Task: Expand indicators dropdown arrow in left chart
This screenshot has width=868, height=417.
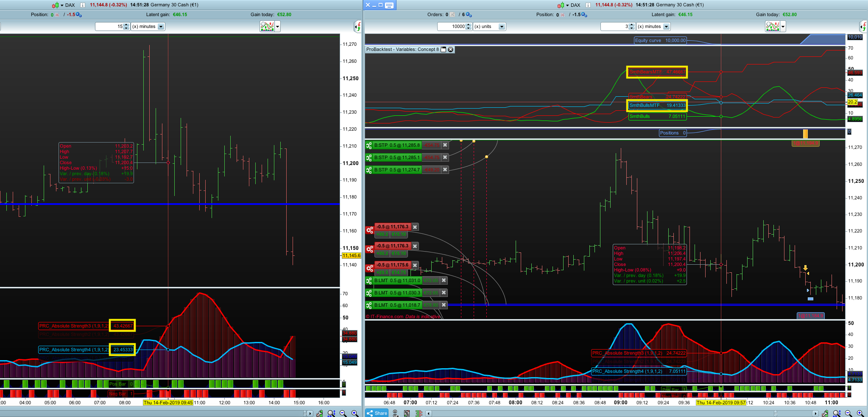Action: click(x=278, y=26)
